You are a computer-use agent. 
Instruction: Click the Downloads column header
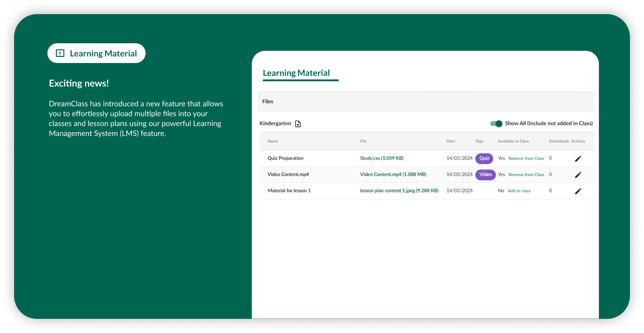pyautogui.click(x=559, y=141)
